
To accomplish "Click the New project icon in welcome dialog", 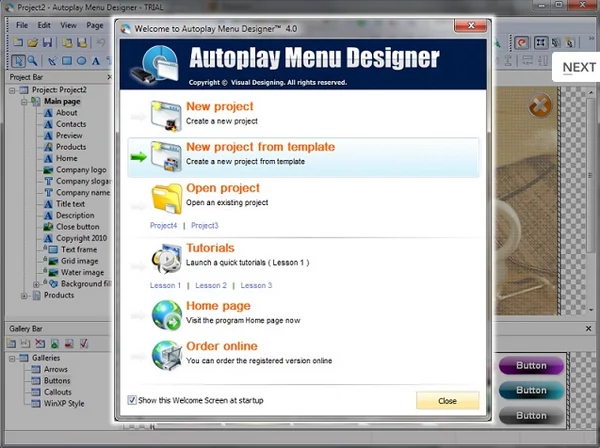I will click(166, 116).
